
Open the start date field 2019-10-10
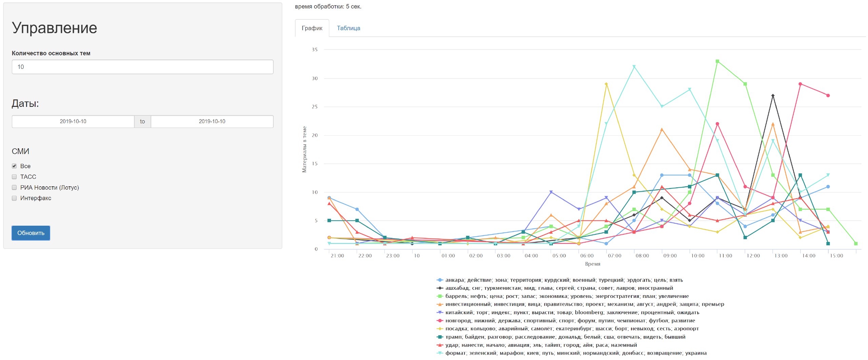73,121
